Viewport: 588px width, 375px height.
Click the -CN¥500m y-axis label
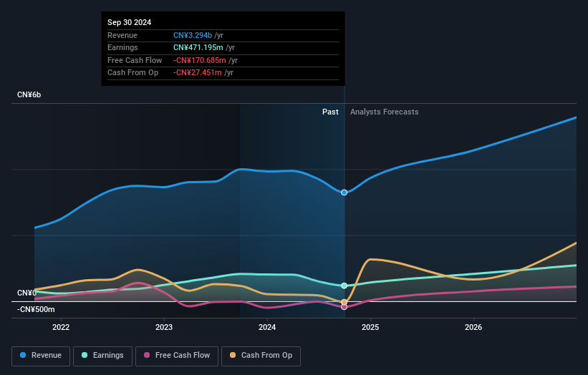pyautogui.click(x=36, y=309)
